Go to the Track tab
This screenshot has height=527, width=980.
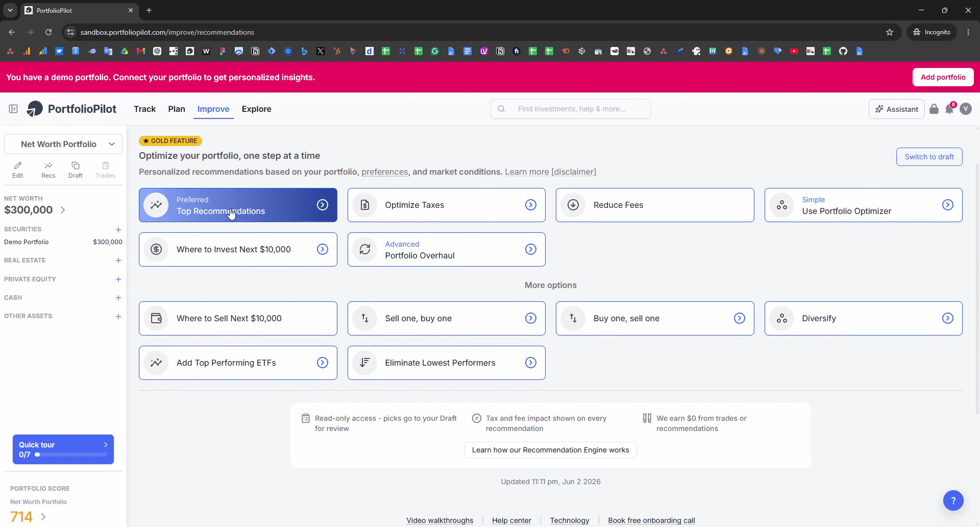pos(145,109)
